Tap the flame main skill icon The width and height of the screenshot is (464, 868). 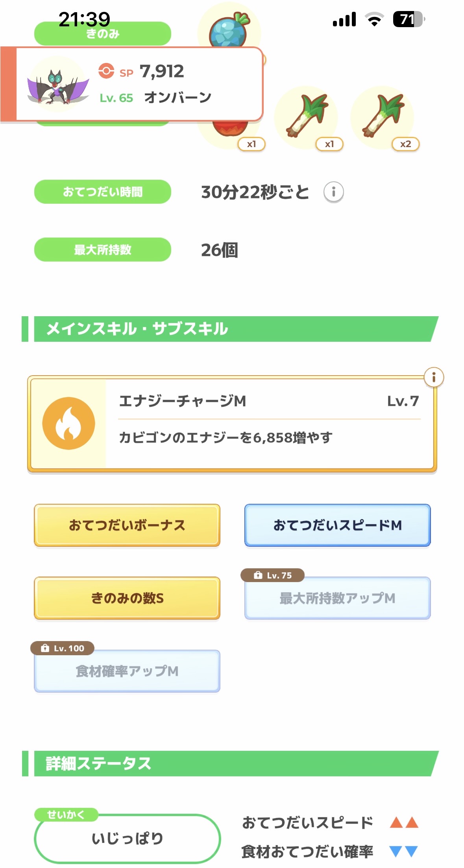(x=68, y=423)
